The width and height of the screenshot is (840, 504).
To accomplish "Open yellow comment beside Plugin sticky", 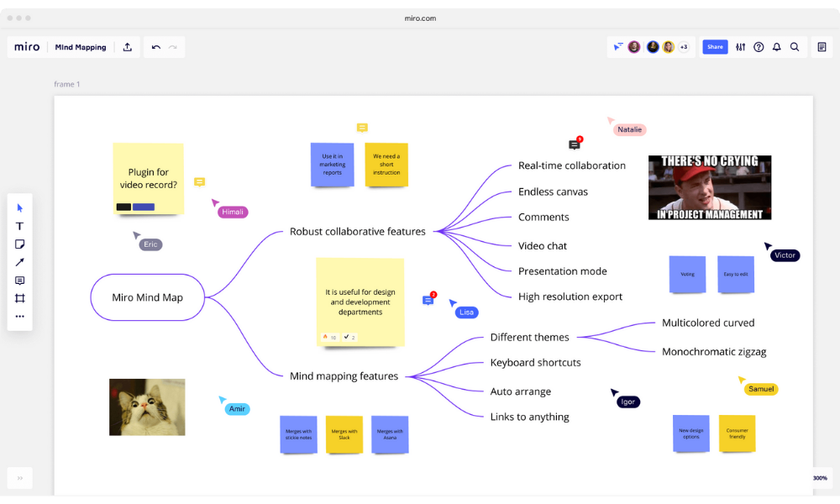I will [x=199, y=182].
